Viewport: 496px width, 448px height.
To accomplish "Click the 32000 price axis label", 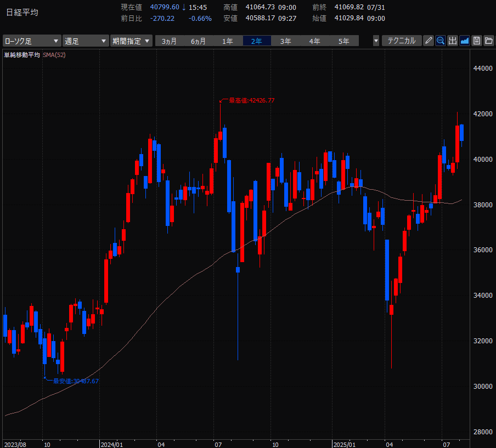I will tap(483, 341).
